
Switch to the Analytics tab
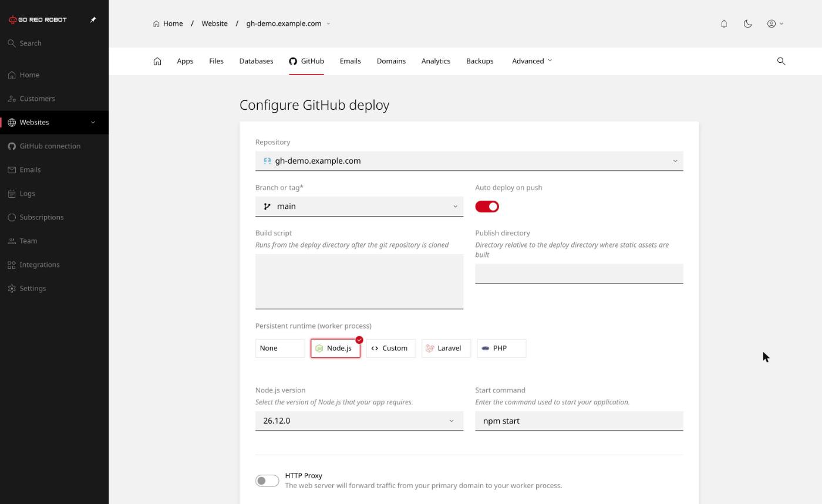click(x=436, y=61)
